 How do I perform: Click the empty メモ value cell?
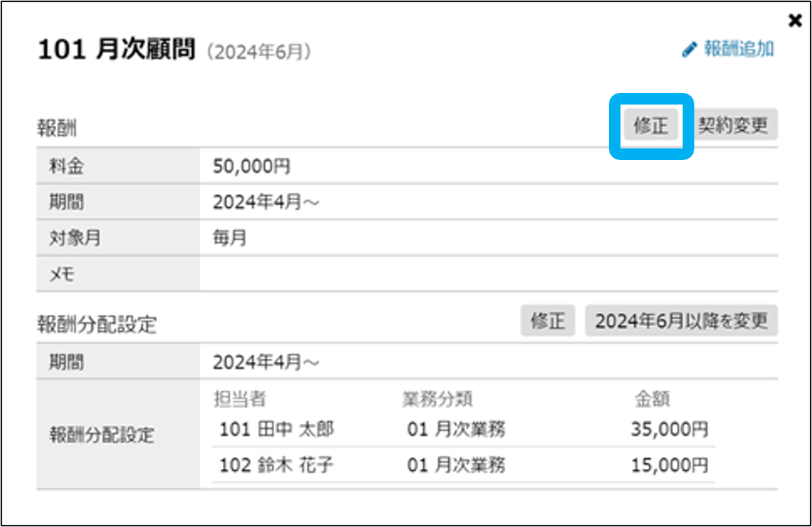click(x=488, y=274)
